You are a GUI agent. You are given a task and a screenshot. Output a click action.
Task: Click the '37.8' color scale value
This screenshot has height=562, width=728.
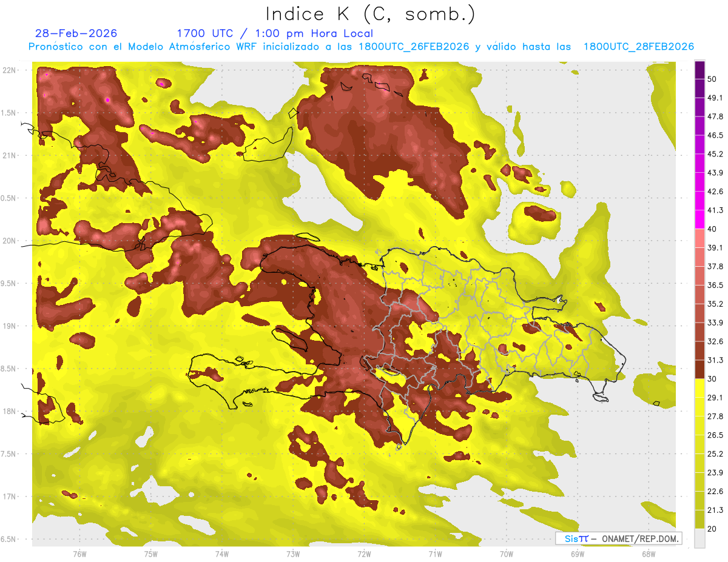click(716, 266)
